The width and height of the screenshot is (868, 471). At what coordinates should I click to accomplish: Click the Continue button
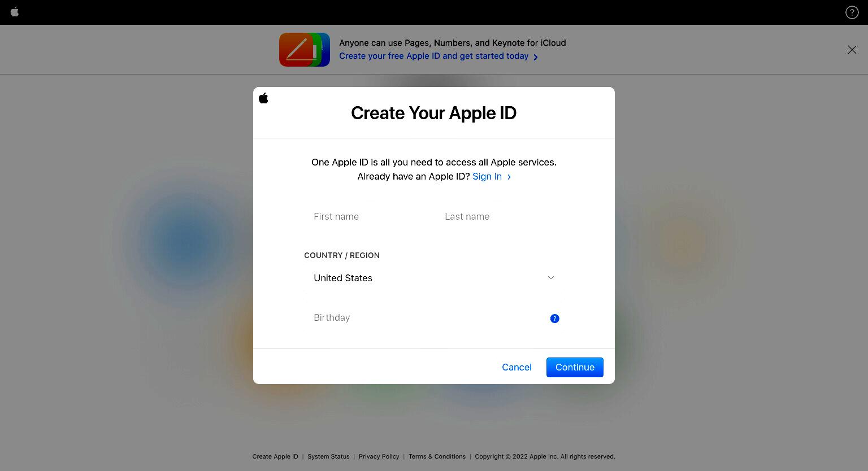pos(575,367)
